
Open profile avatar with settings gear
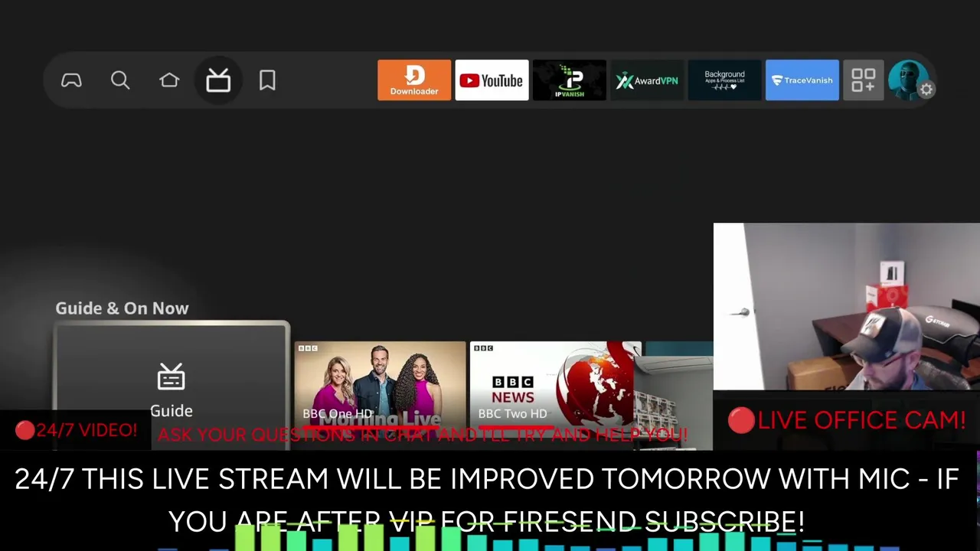[910, 80]
